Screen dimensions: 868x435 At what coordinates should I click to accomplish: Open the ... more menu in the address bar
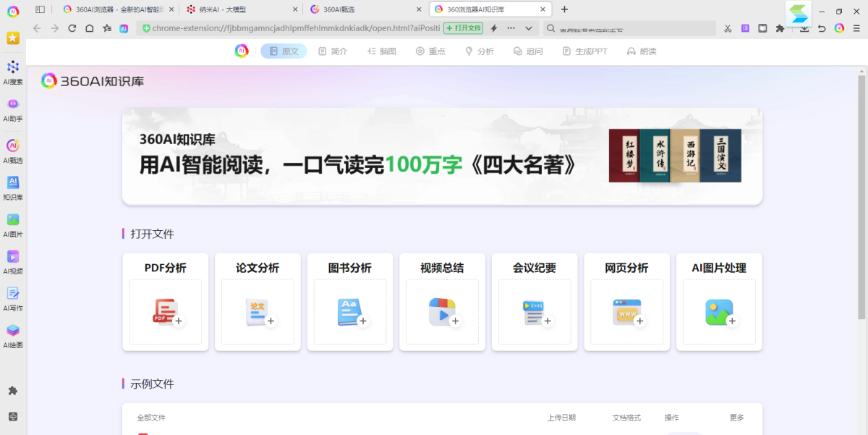tap(511, 28)
